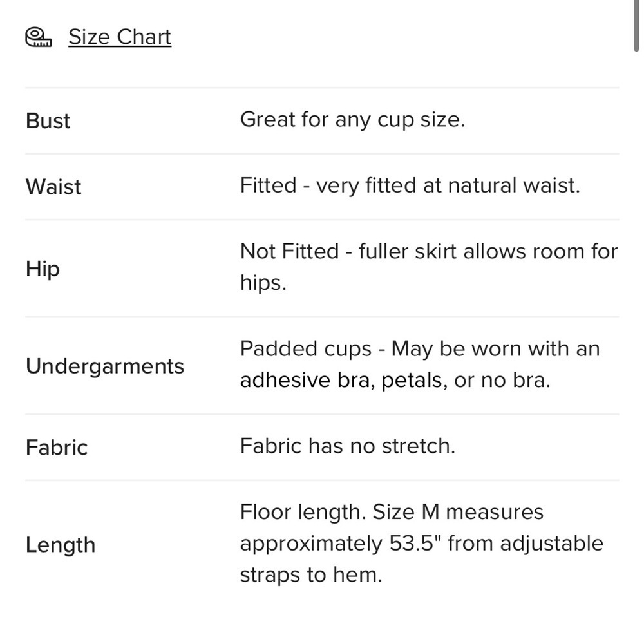Click the divider line under Size Chart

click(322, 88)
